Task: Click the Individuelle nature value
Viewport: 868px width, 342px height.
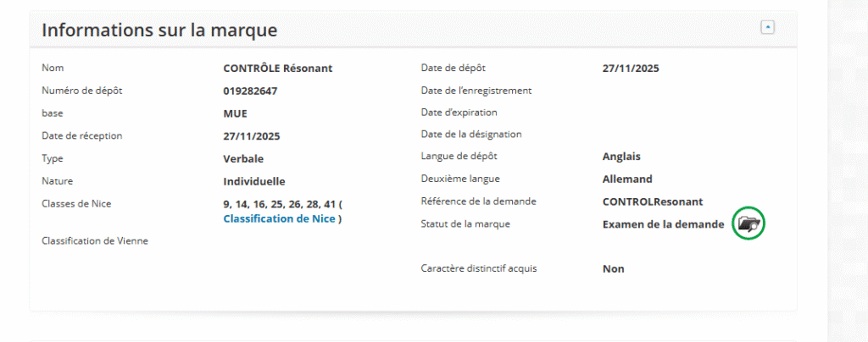Action: tap(253, 180)
